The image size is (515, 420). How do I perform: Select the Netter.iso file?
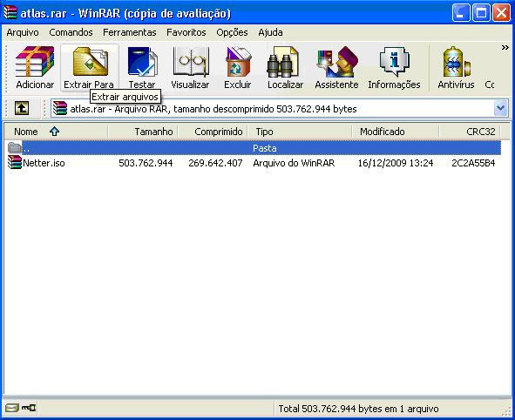pos(44,163)
